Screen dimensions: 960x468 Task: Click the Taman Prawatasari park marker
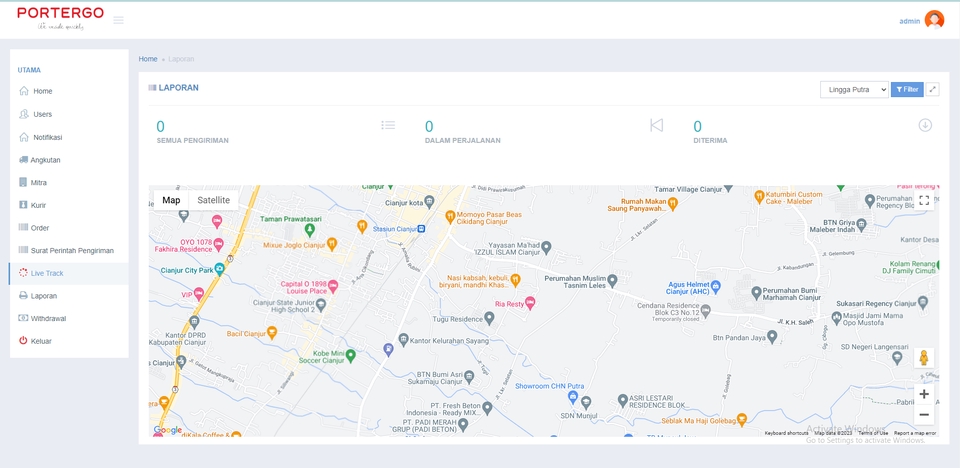pyautogui.click(x=310, y=230)
